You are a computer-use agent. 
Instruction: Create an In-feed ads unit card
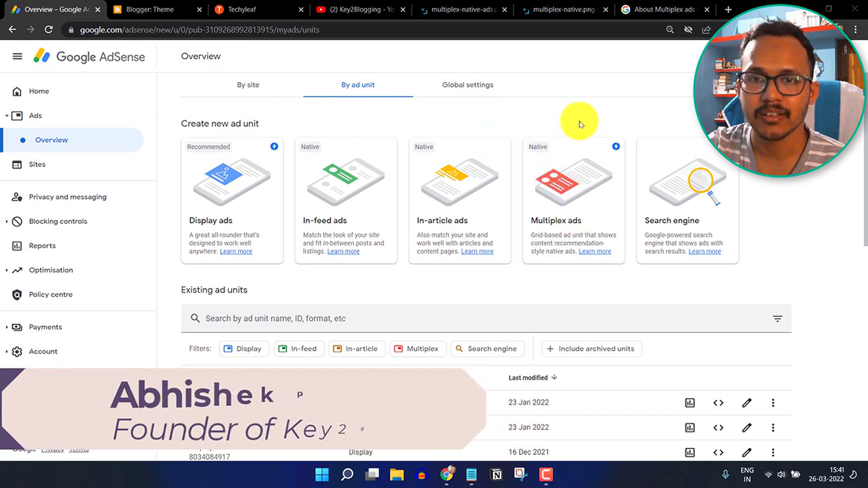click(x=346, y=201)
